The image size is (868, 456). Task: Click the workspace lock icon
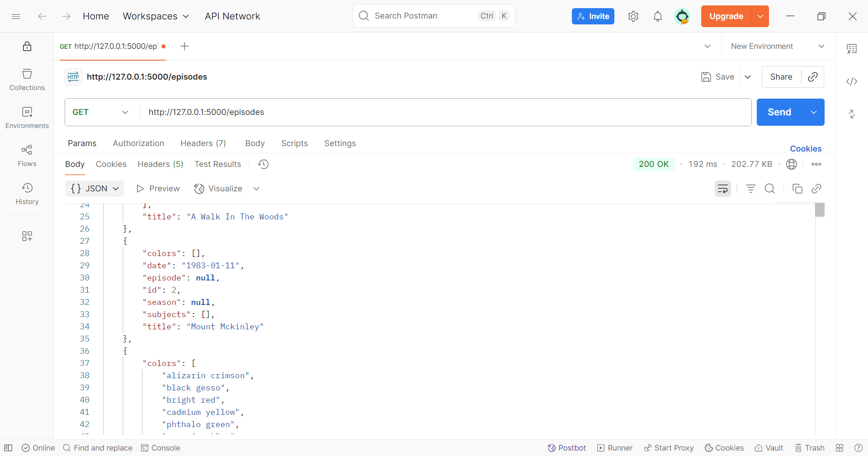pyautogui.click(x=27, y=46)
